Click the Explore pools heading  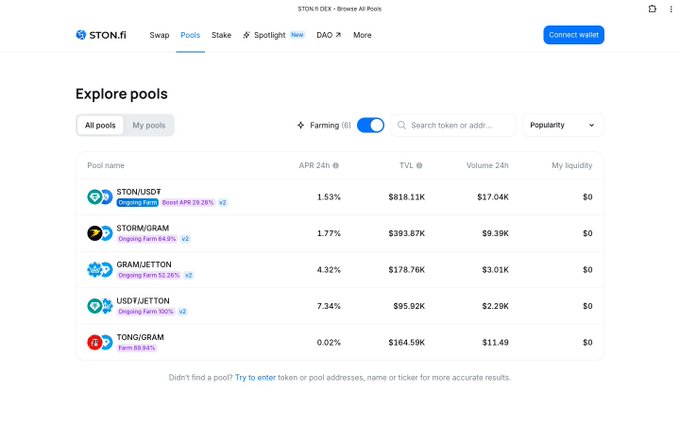tap(121, 94)
